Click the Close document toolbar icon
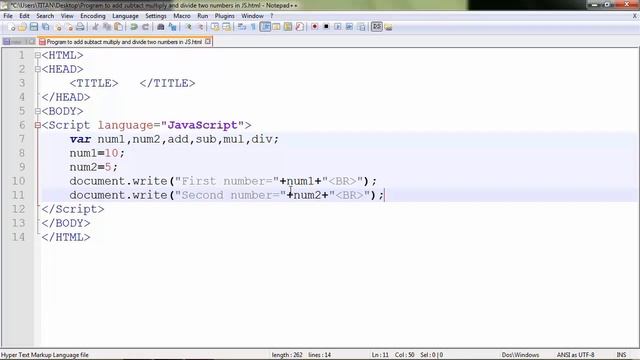The image size is (640, 360). point(58,27)
